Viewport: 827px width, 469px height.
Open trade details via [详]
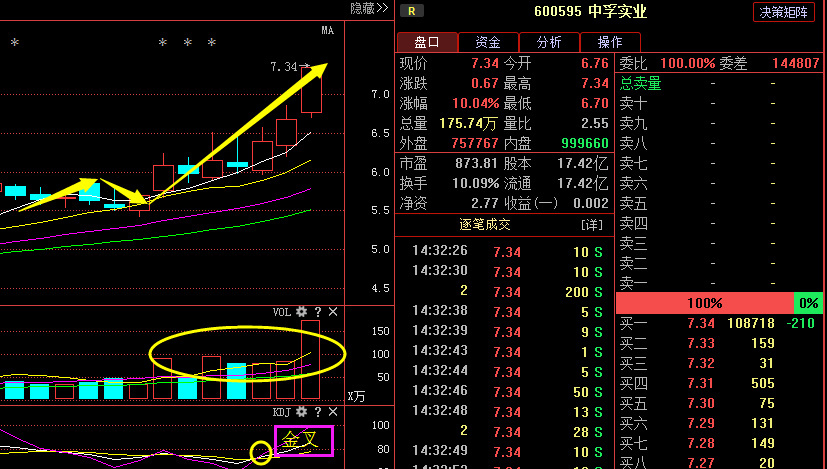592,225
